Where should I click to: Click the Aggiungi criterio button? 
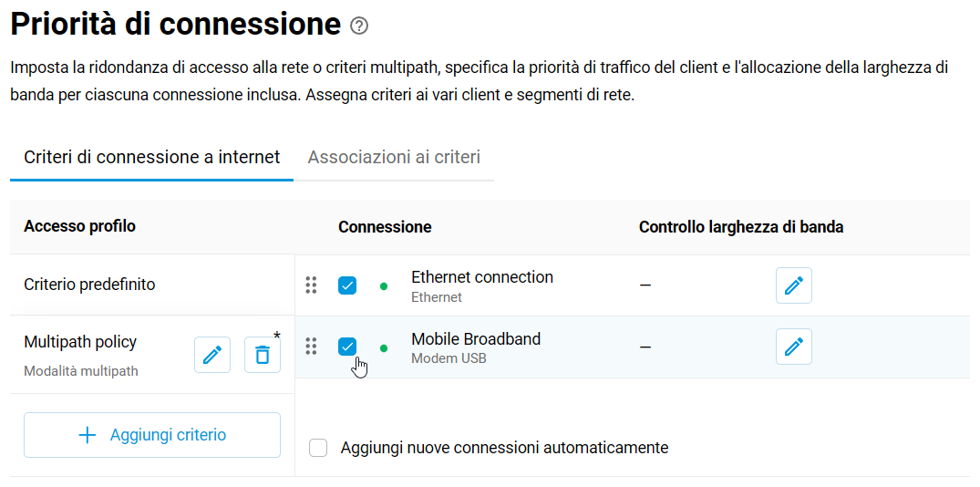152,435
